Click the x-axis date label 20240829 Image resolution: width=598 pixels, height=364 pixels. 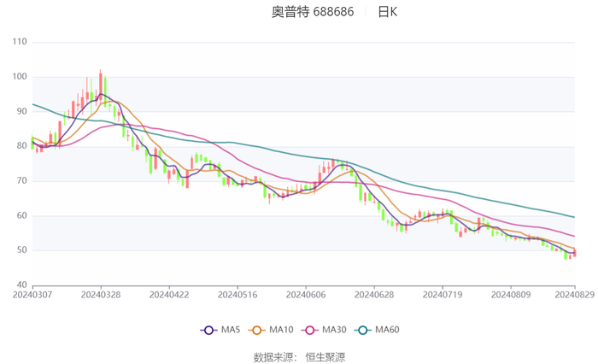pos(574,295)
